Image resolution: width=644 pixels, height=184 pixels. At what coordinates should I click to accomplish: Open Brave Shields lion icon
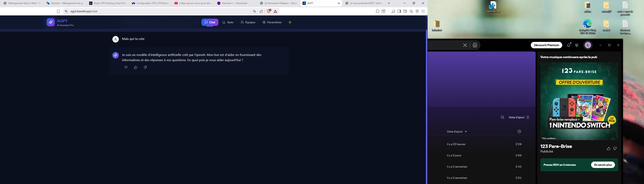coord(269,11)
